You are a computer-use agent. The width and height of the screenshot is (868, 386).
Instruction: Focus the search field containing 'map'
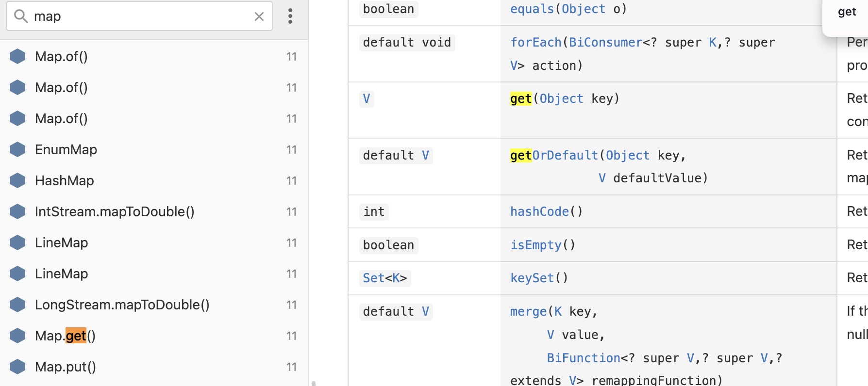coord(139,16)
